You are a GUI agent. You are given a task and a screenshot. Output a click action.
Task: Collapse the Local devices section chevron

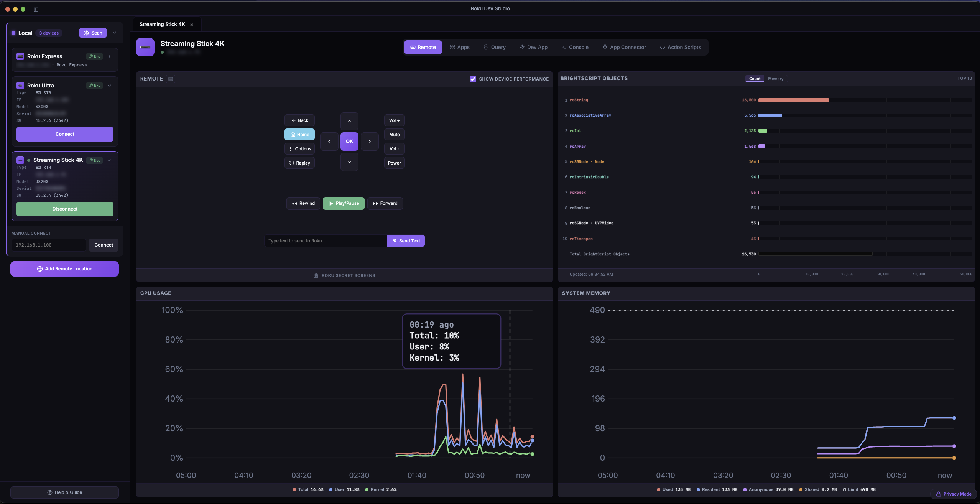pos(114,33)
